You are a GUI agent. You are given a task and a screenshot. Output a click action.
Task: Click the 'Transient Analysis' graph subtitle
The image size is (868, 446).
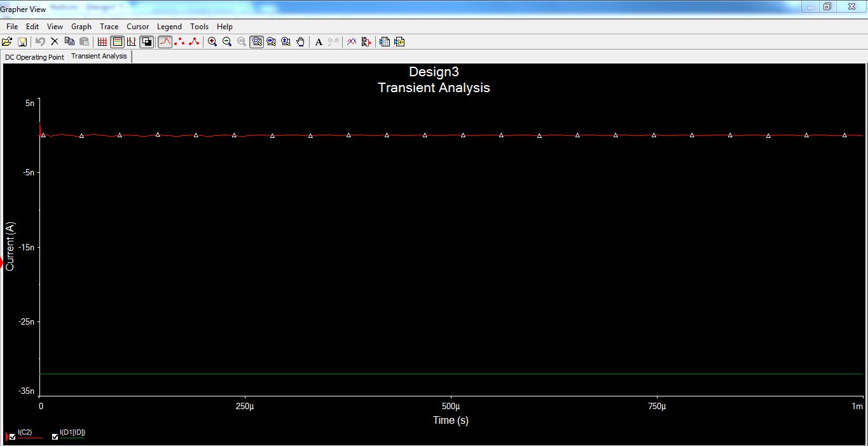(x=434, y=88)
